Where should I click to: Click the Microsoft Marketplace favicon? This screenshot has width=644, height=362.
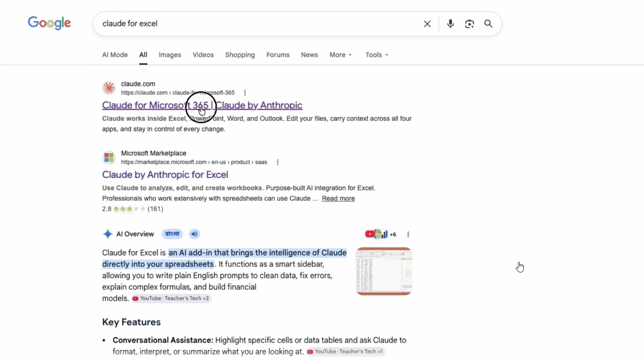click(x=108, y=158)
